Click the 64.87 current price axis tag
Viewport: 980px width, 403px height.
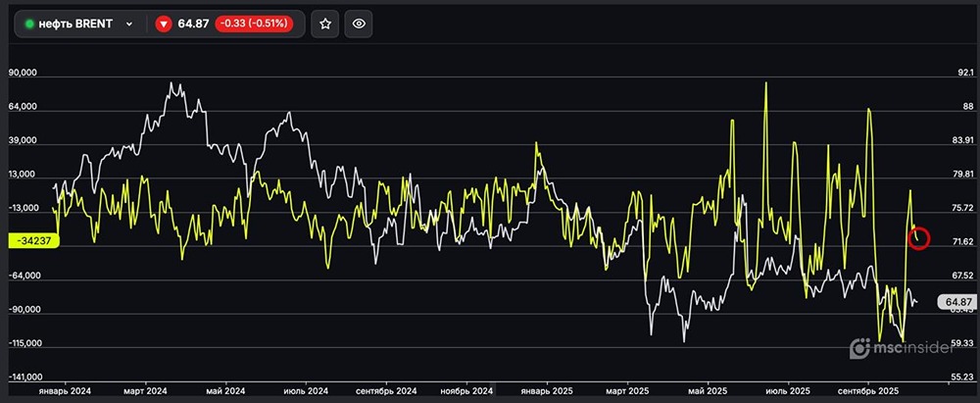tap(954, 302)
